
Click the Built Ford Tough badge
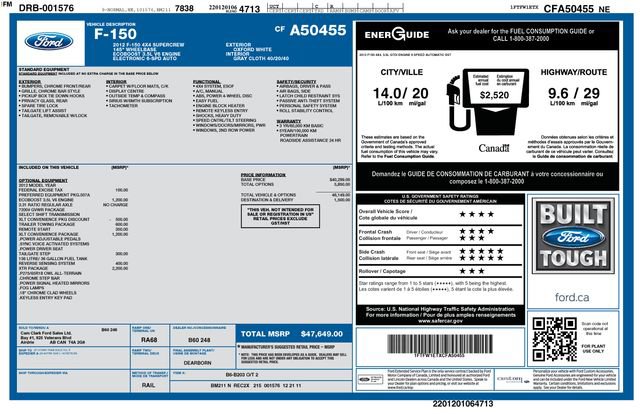coord(579,246)
